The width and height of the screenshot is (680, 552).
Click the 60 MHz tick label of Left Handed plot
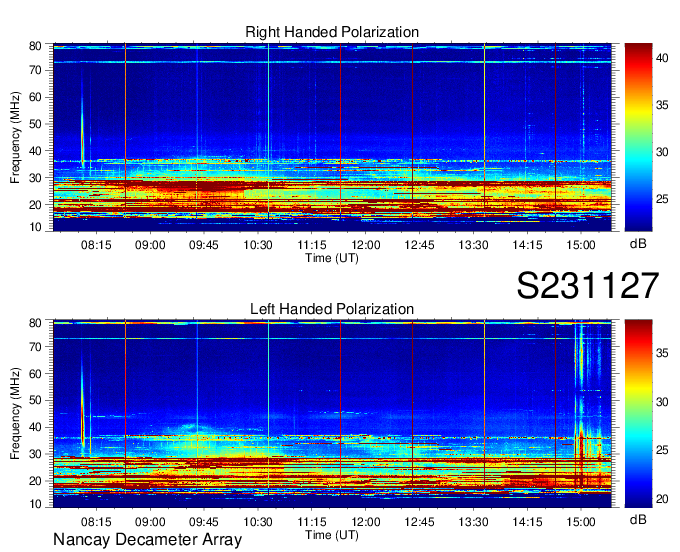pyautogui.click(x=35, y=373)
